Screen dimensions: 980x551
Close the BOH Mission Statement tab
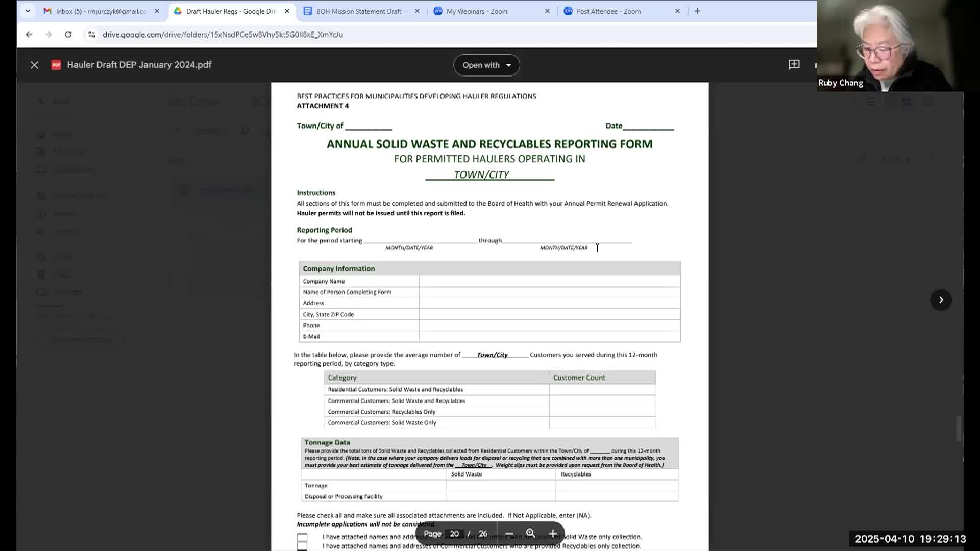[417, 11]
